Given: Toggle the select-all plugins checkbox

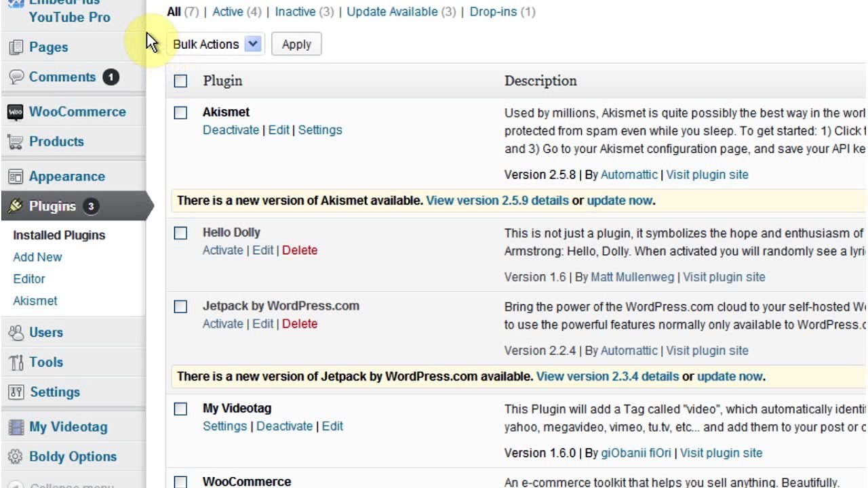Looking at the screenshot, I should tap(180, 81).
